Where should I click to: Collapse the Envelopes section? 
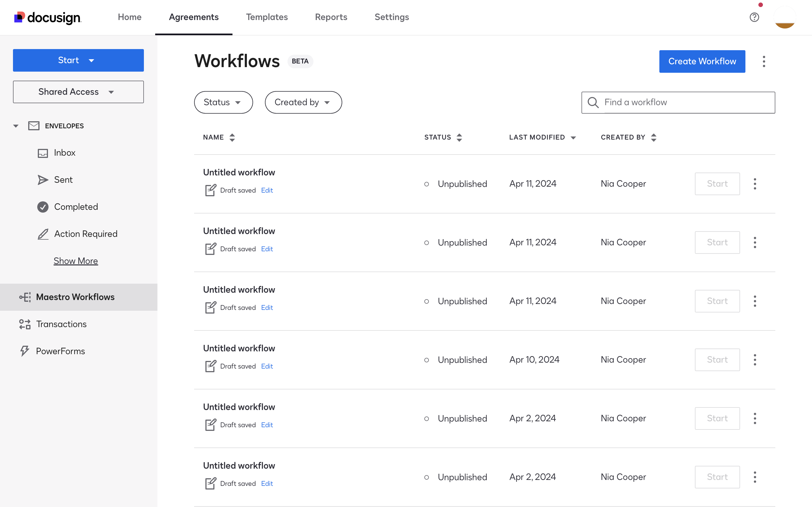(x=16, y=126)
